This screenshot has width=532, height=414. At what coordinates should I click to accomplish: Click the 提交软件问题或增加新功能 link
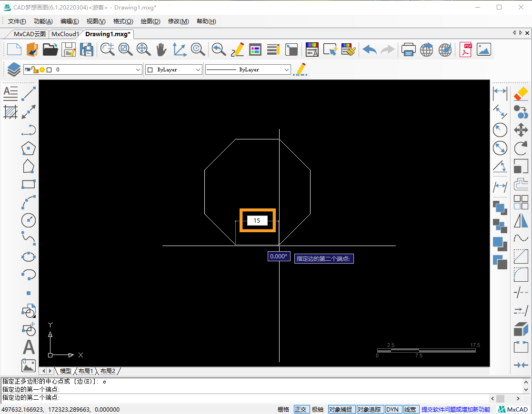(455, 409)
